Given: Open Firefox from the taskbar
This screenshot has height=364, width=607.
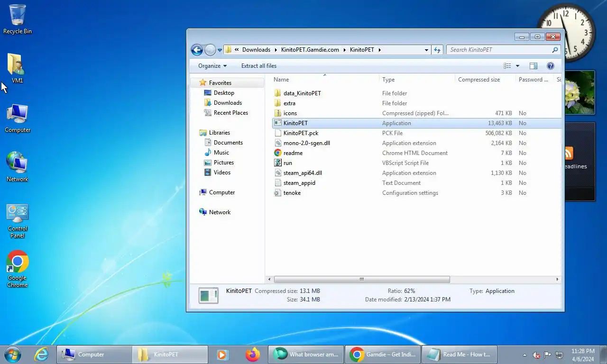Looking at the screenshot, I should [253, 355].
